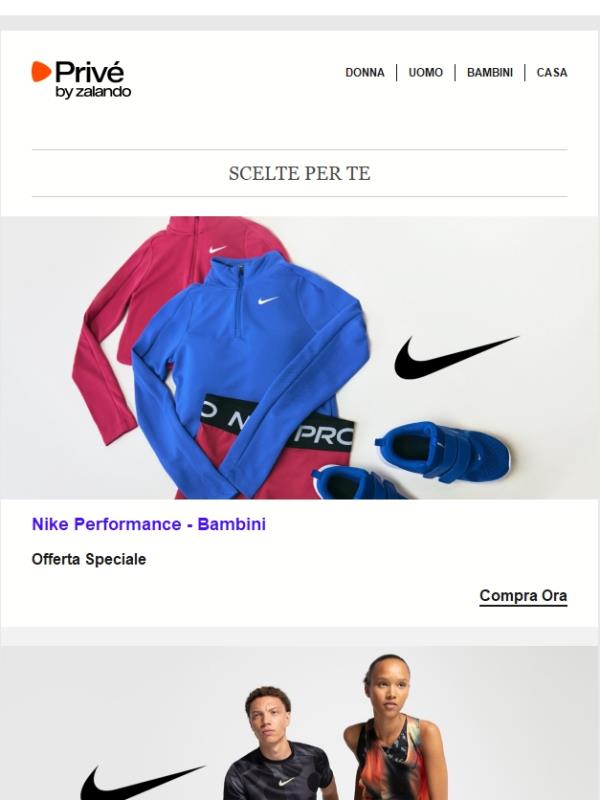Screen dimensions: 600x800
Task: Open the Nike Performance - Bambini link
Action: point(149,524)
